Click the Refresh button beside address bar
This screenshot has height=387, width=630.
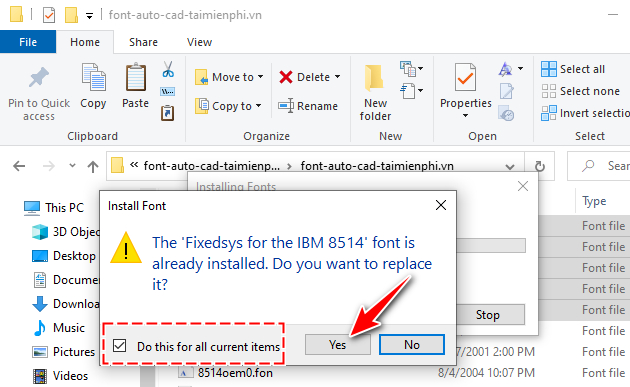pos(540,166)
